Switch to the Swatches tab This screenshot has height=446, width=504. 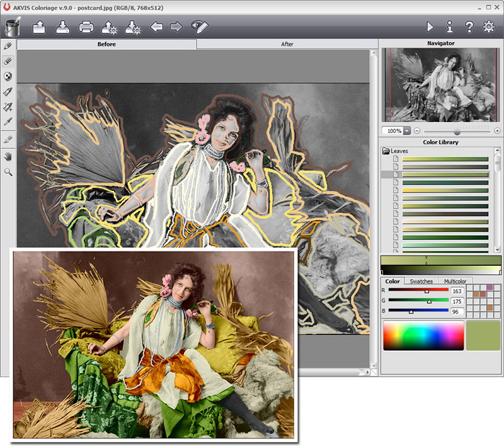point(421,281)
